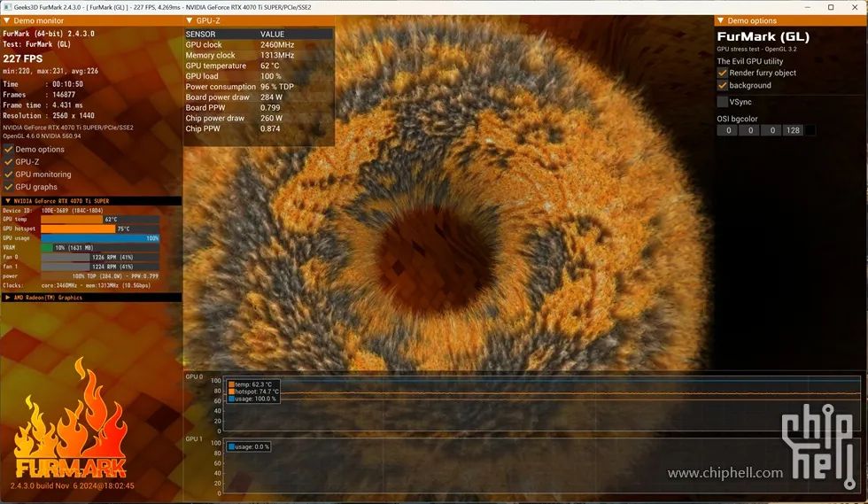This screenshot has width=868, height=504.
Task: Collapse the Demo options panel arrow
Action: pyautogui.click(x=721, y=20)
